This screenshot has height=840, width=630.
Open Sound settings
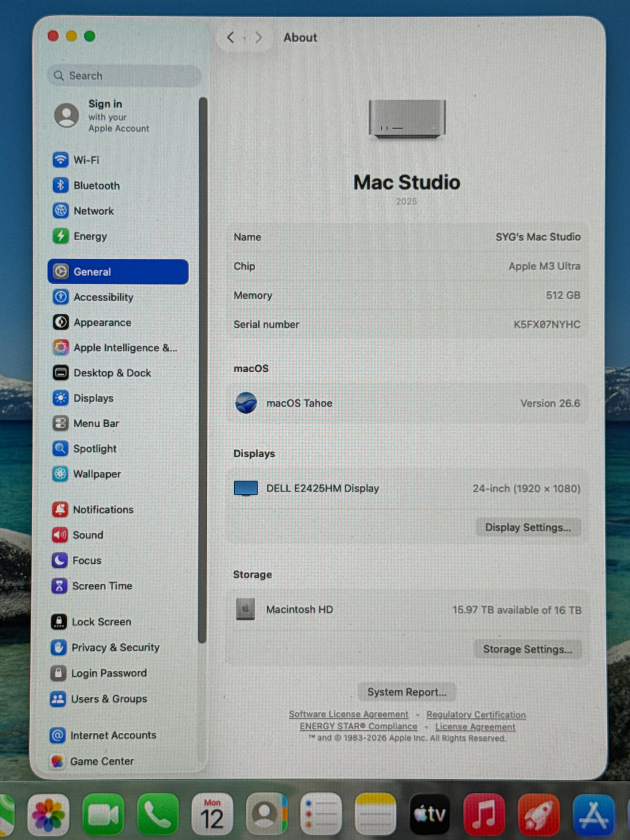(x=78, y=534)
